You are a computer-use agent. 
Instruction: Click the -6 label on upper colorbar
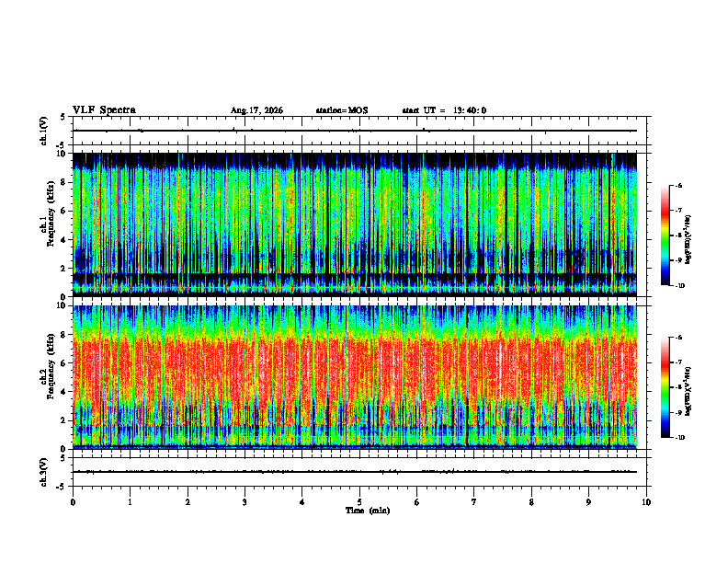(x=679, y=186)
